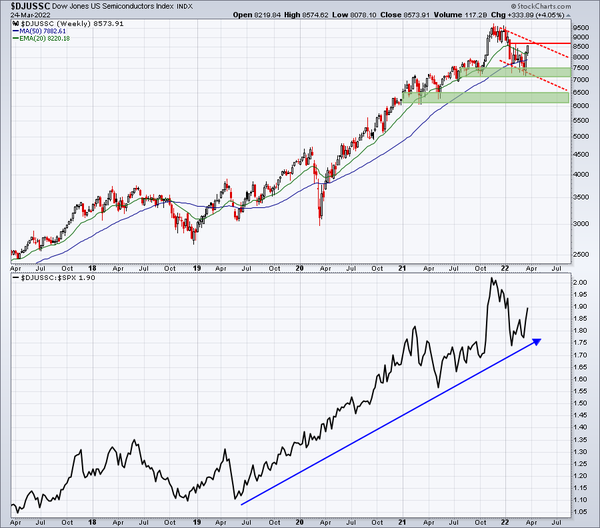The height and width of the screenshot is (528, 600).
Task: Click the 8500 price axis label
Action: tap(580, 47)
